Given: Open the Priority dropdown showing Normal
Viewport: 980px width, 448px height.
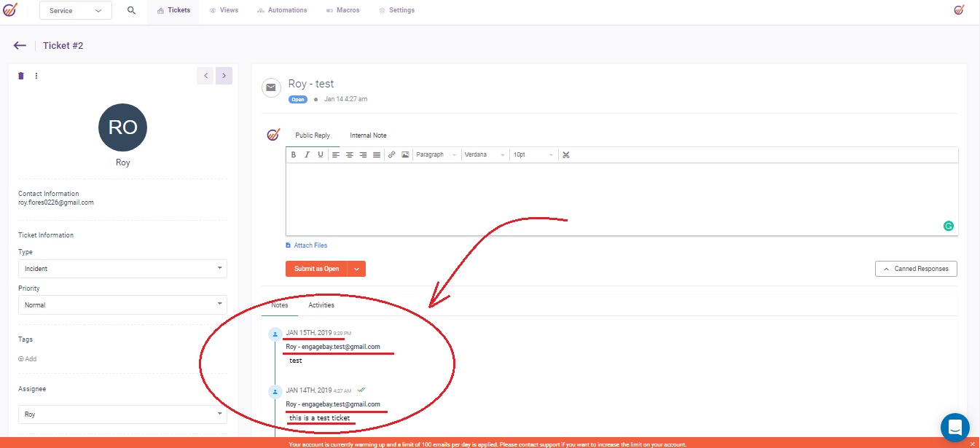Looking at the screenshot, I should (122, 305).
